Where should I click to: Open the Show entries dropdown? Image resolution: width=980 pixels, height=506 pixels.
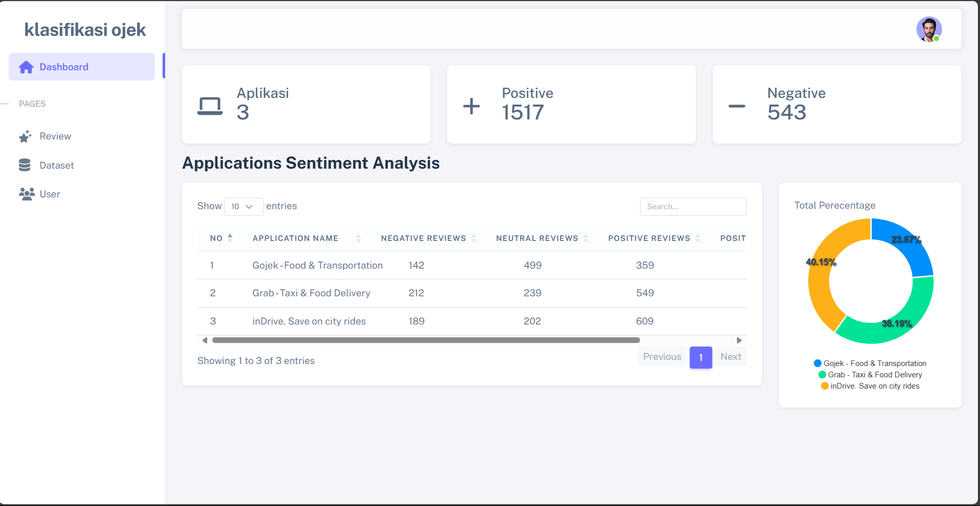click(x=243, y=207)
